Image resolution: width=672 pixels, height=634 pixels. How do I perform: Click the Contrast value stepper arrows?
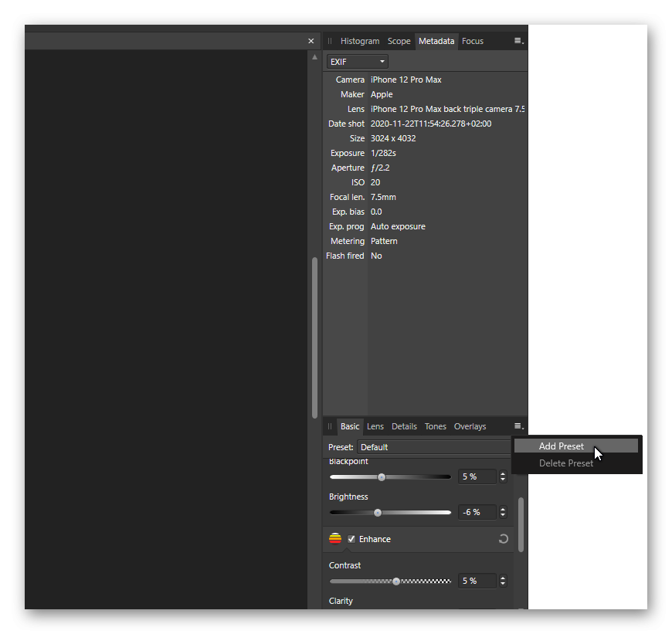[503, 581]
